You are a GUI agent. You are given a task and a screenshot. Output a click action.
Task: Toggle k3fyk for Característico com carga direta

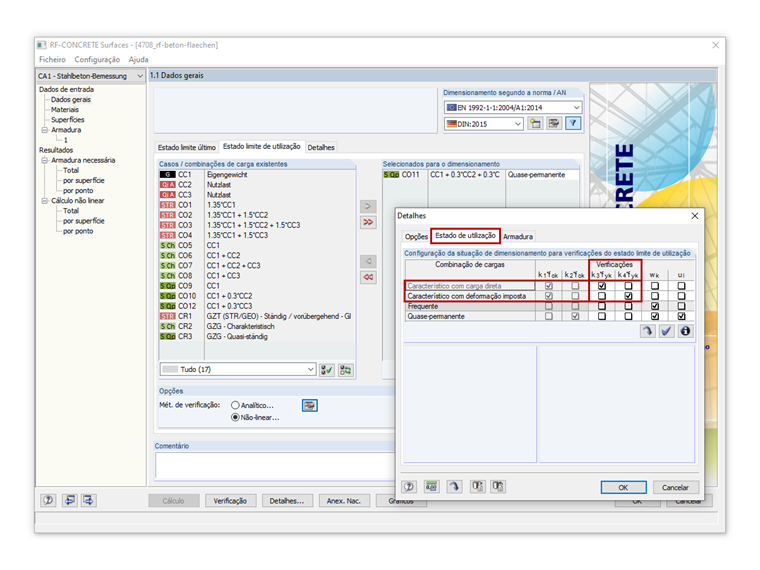[602, 286]
